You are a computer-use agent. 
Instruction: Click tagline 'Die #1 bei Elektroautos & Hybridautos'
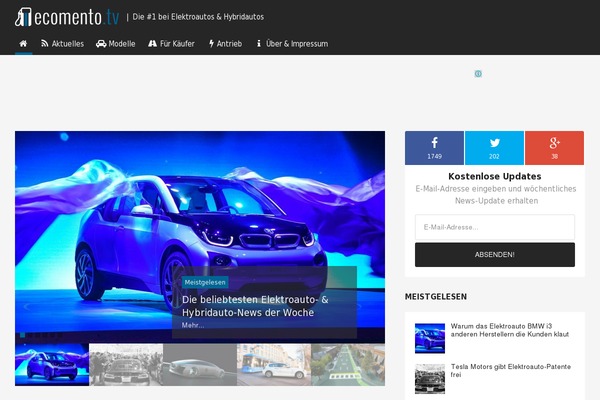198,17
